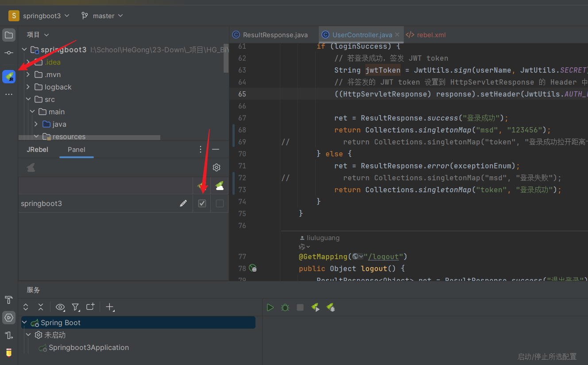Open the Project tool window folder icon

tap(9, 35)
